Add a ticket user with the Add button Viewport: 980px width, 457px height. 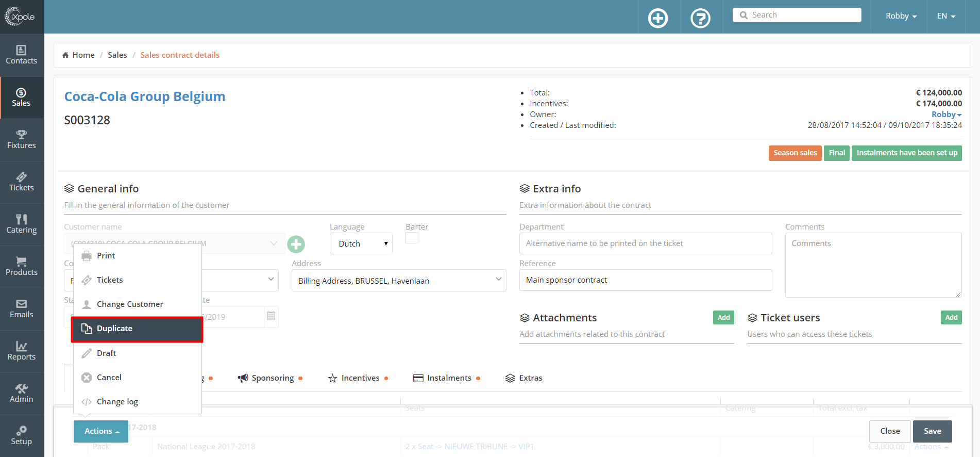(x=951, y=318)
